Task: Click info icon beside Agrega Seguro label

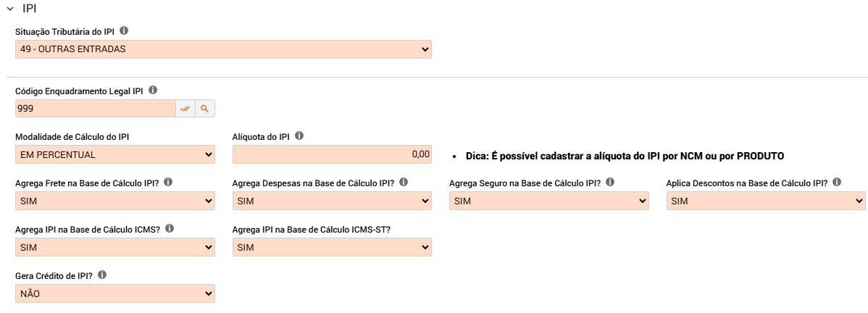Action: 610,182
